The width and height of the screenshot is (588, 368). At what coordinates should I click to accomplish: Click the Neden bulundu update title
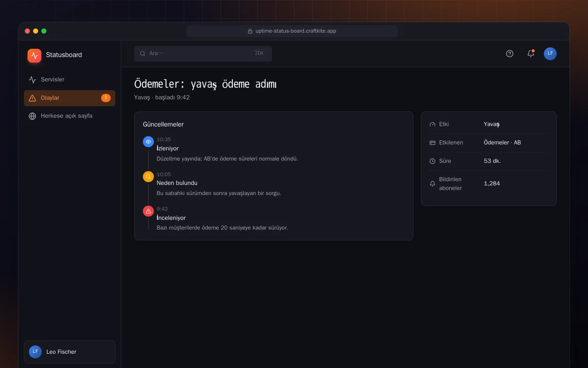(177, 183)
